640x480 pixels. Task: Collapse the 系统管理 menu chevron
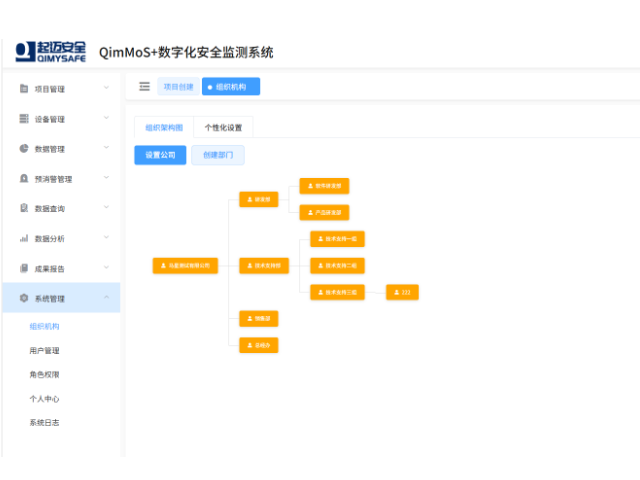coord(106,298)
